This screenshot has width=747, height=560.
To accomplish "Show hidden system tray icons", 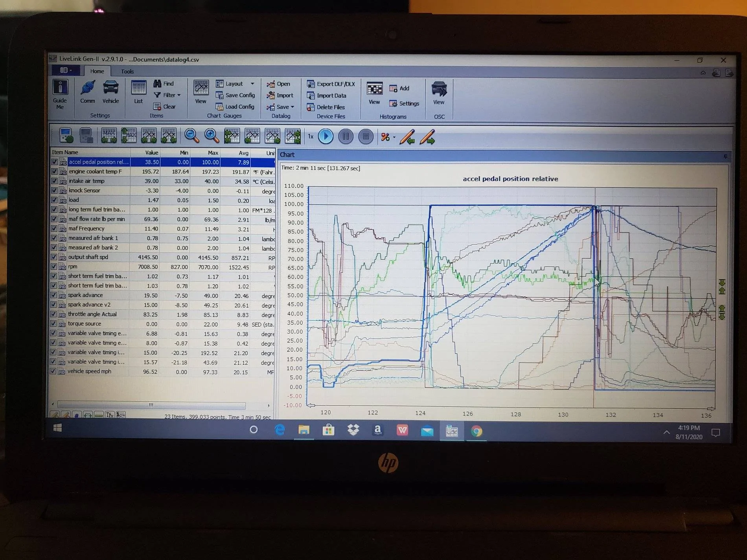I will pos(666,432).
